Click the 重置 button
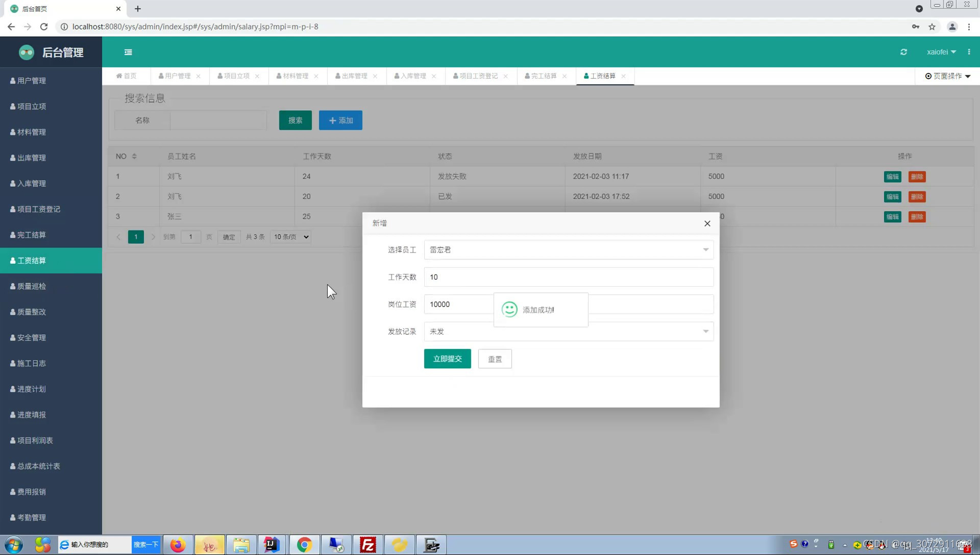 point(495,359)
